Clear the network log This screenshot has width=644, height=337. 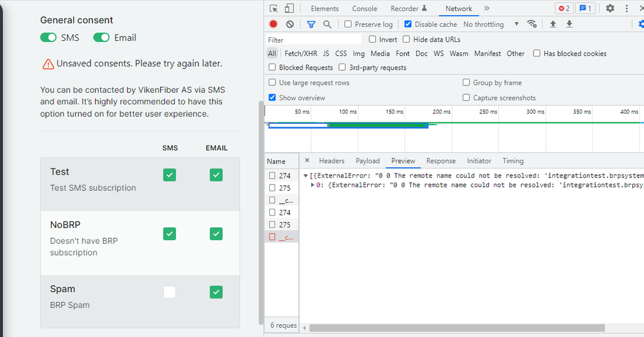coord(289,24)
